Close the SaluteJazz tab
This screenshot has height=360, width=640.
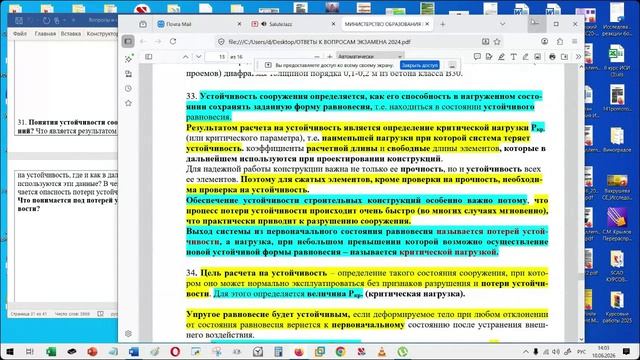point(333,24)
